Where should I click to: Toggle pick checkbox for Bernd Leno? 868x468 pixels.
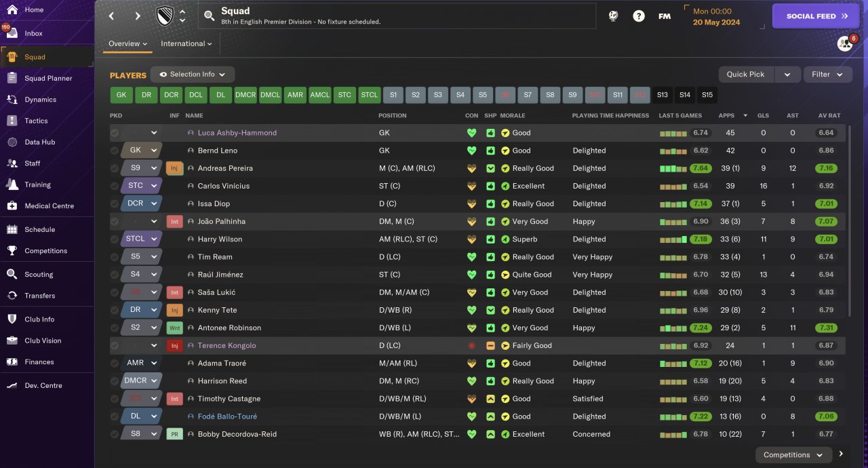(x=115, y=151)
